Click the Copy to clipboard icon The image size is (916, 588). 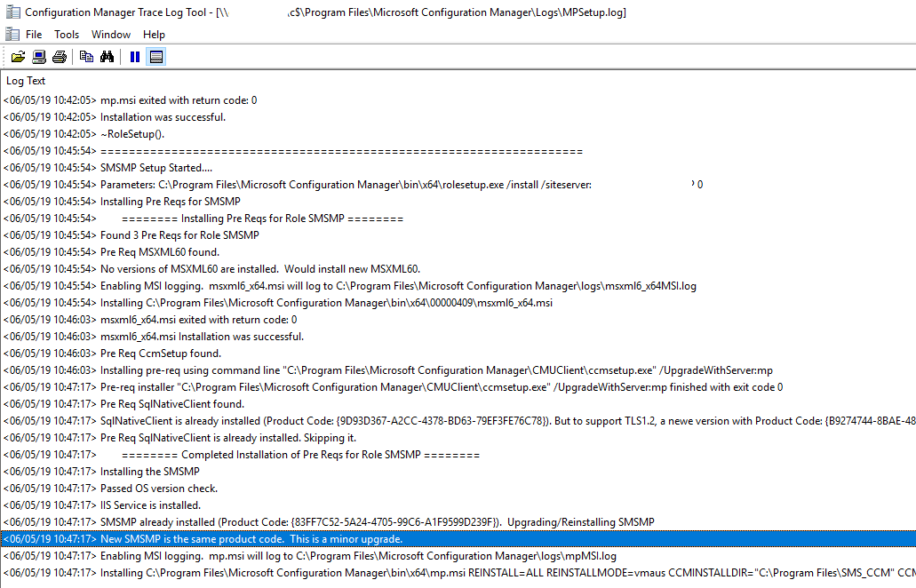tap(86, 57)
